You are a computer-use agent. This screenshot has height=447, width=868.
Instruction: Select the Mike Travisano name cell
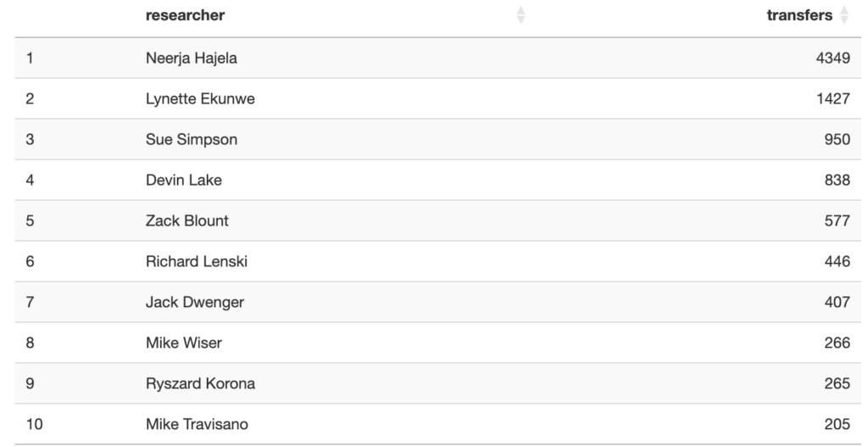tap(197, 424)
